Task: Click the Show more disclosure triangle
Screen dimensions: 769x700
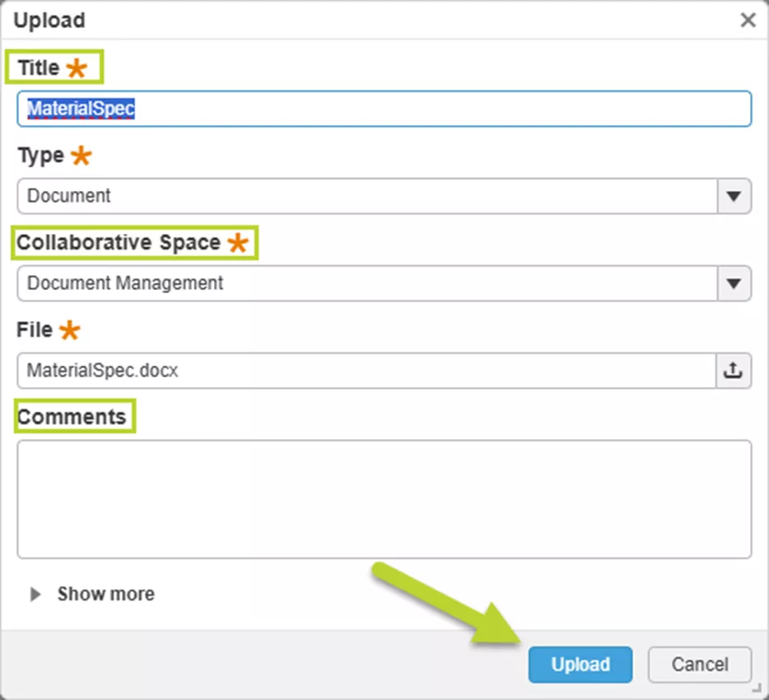Action: [35, 594]
